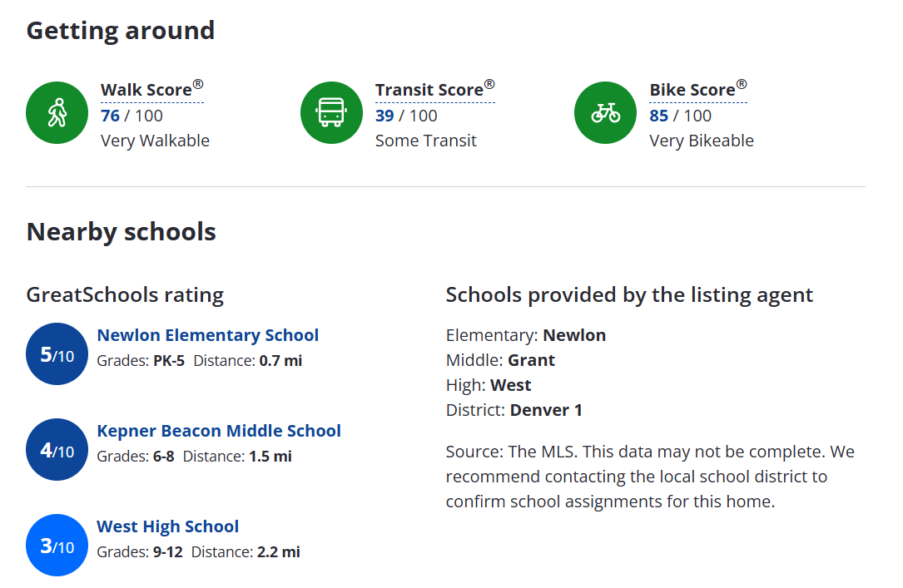The height and width of the screenshot is (588, 903).
Task: Click the Walk Score value 76
Action: (110, 116)
